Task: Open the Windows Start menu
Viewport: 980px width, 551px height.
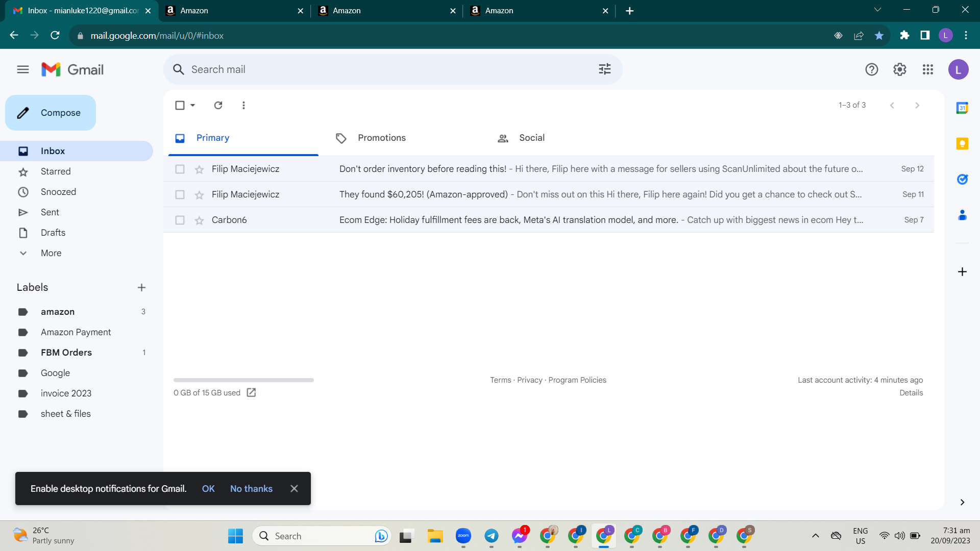Action: click(235, 536)
